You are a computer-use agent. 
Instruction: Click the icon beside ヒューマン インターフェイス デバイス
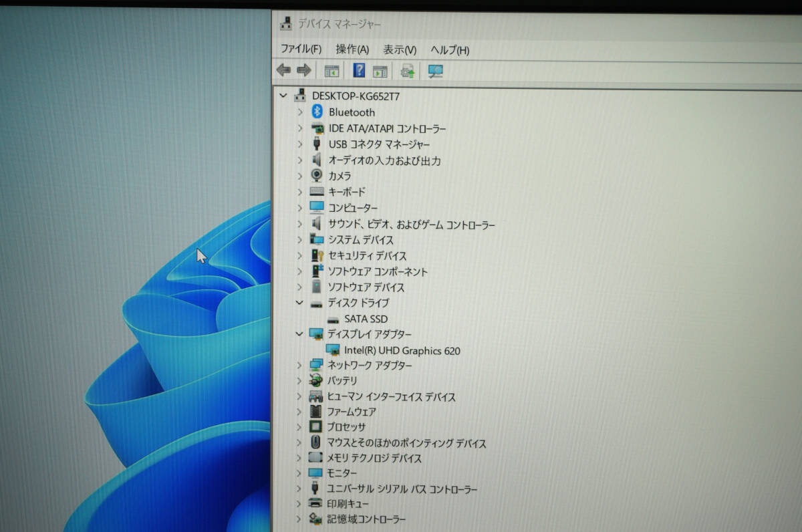pos(316,396)
